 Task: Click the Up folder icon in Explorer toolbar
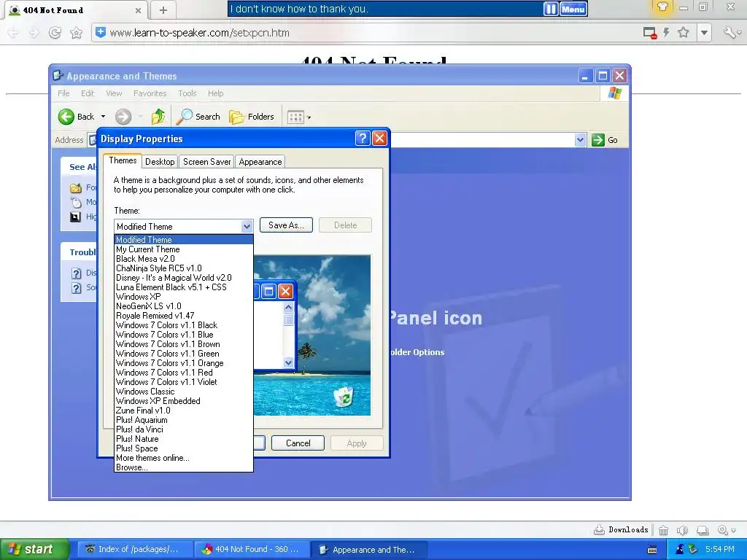158,116
